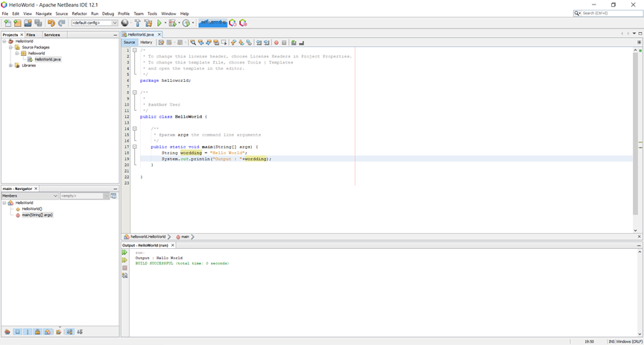Run project with green play icon

point(160,23)
